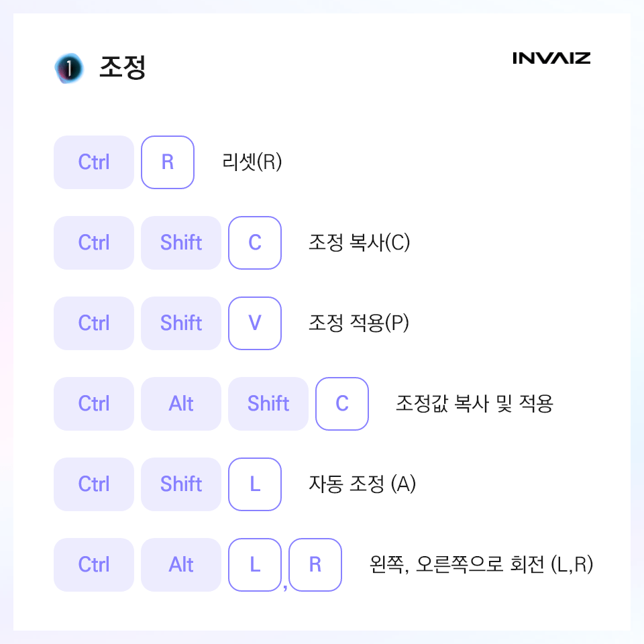Click the R key in the rotation row
This screenshot has height=644, width=644.
(x=315, y=565)
